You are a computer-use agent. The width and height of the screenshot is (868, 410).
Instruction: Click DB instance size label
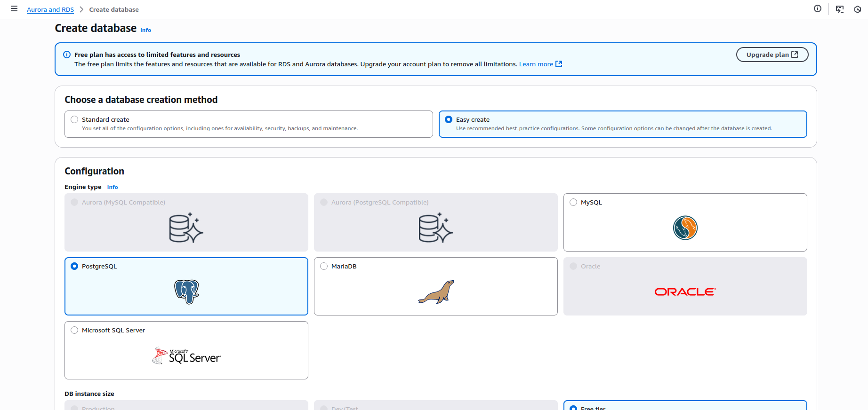tap(89, 394)
